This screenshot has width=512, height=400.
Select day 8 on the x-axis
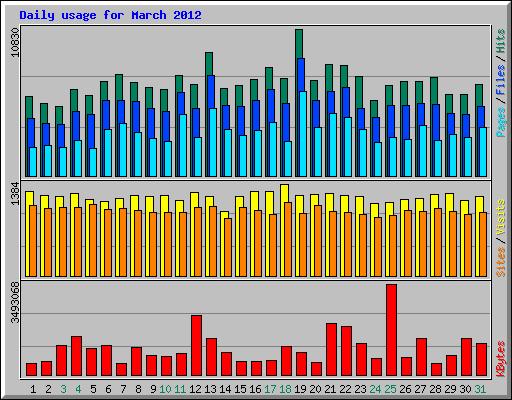(x=138, y=389)
